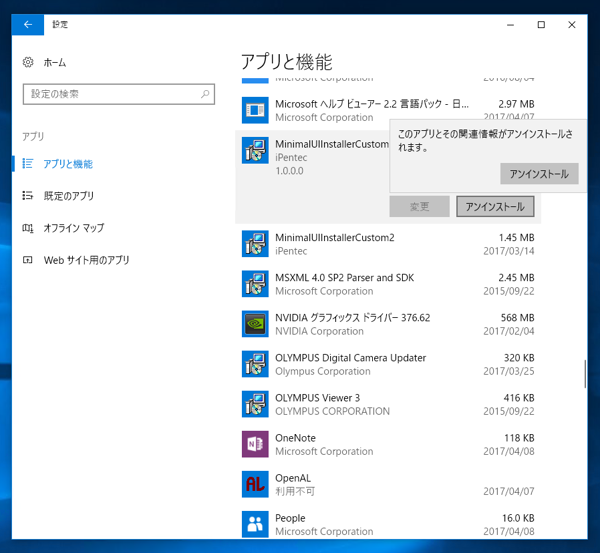
Task: Click the アプリと機能 page heading
Action: (287, 62)
